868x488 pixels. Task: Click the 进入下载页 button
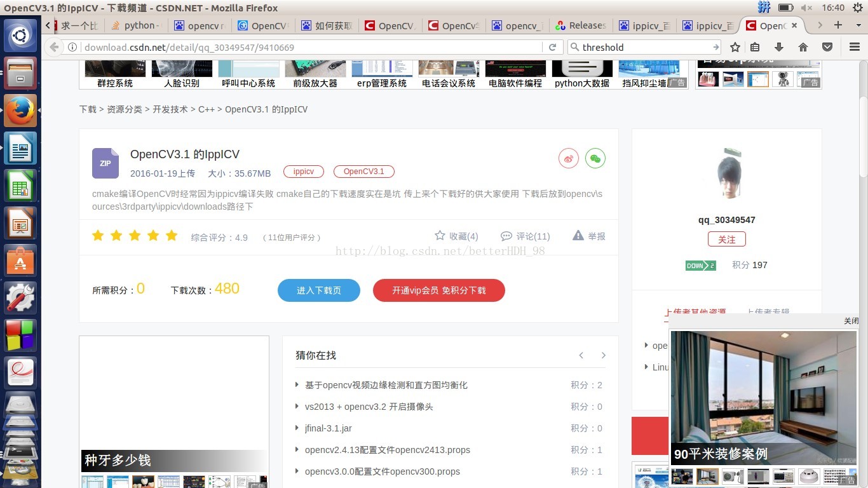coord(319,290)
